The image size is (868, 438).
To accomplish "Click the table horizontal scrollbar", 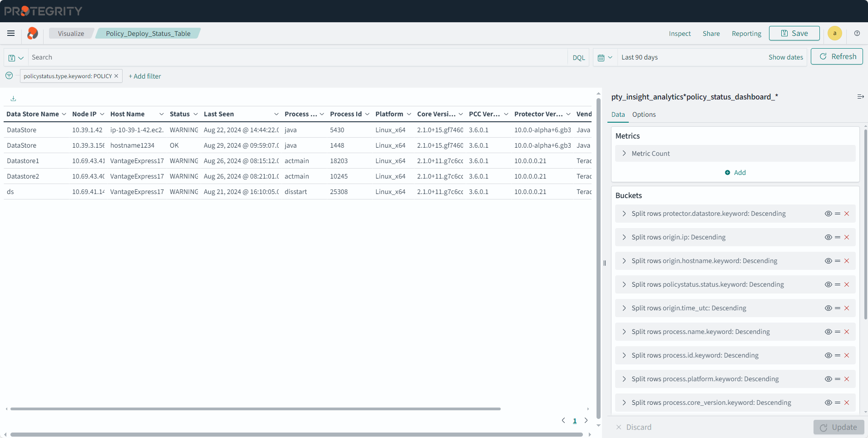I will [255, 409].
